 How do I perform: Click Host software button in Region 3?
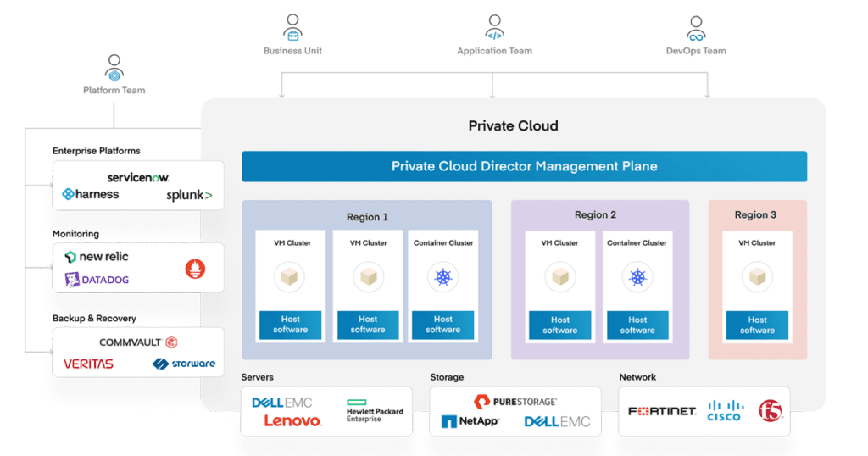pyautogui.click(x=757, y=325)
